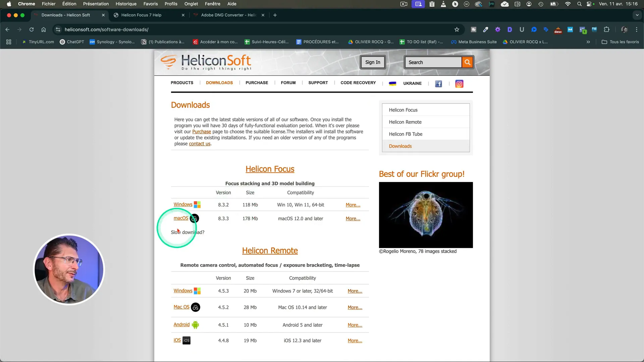This screenshot has height=362, width=644.
Task: Open the TinyURL.com bookmark
Action: click(38, 42)
